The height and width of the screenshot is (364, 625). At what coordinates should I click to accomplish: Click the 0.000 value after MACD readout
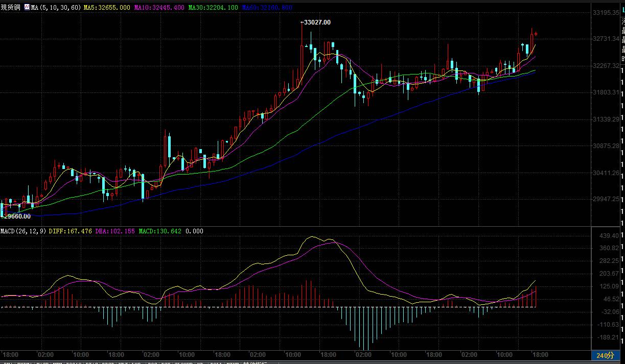click(x=194, y=231)
